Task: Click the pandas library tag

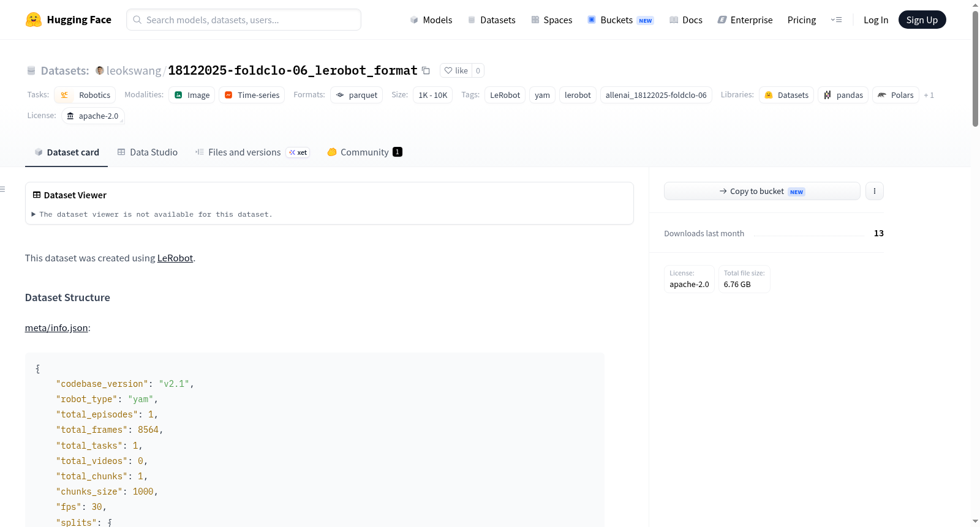Action: tap(843, 95)
